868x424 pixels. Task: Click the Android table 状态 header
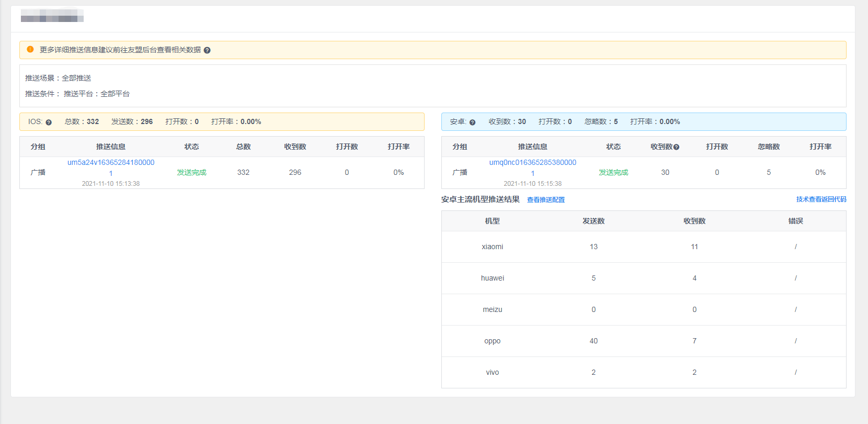(613, 147)
